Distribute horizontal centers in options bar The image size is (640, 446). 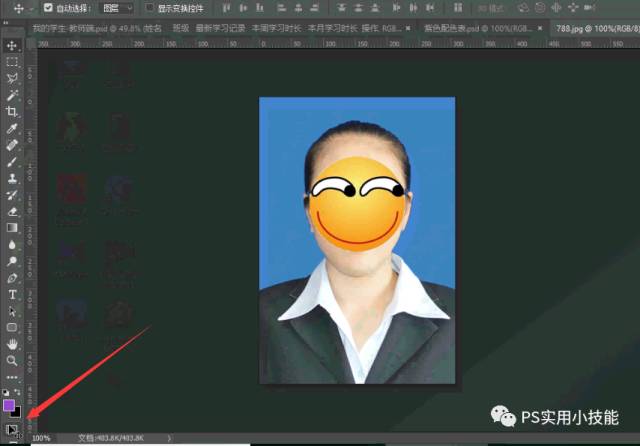coord(413,8)
